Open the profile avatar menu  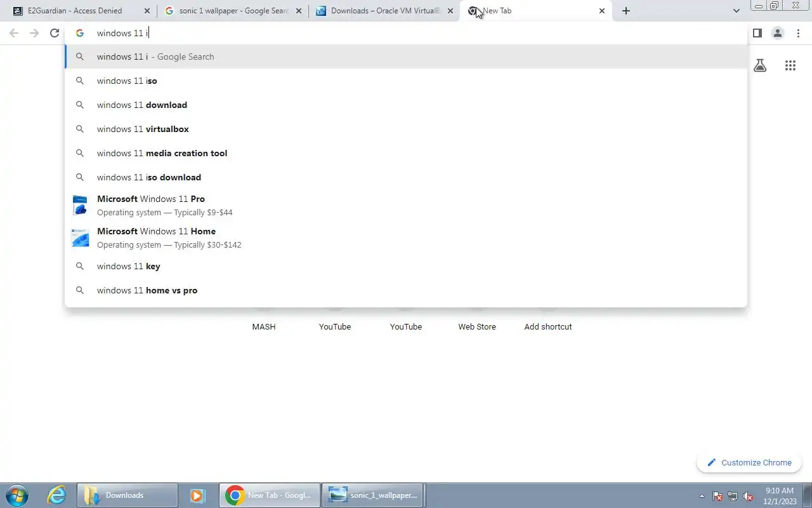pos(778,33)
